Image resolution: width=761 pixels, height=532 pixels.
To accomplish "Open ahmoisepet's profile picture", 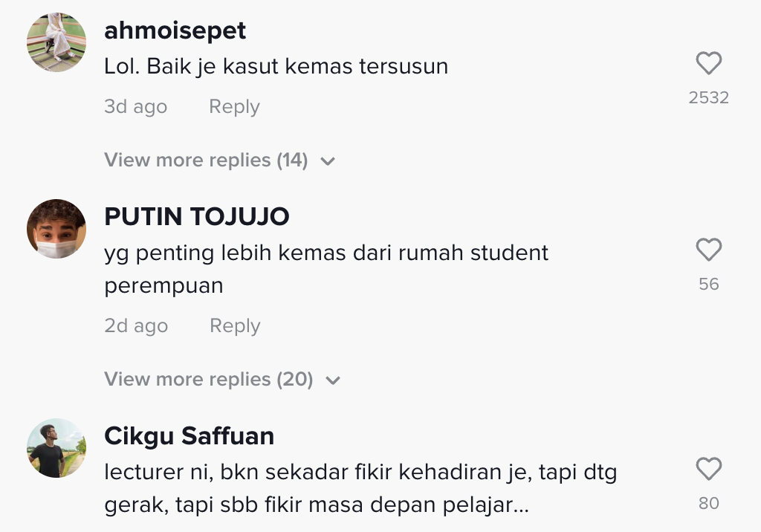I will click(x=56, y=42).
